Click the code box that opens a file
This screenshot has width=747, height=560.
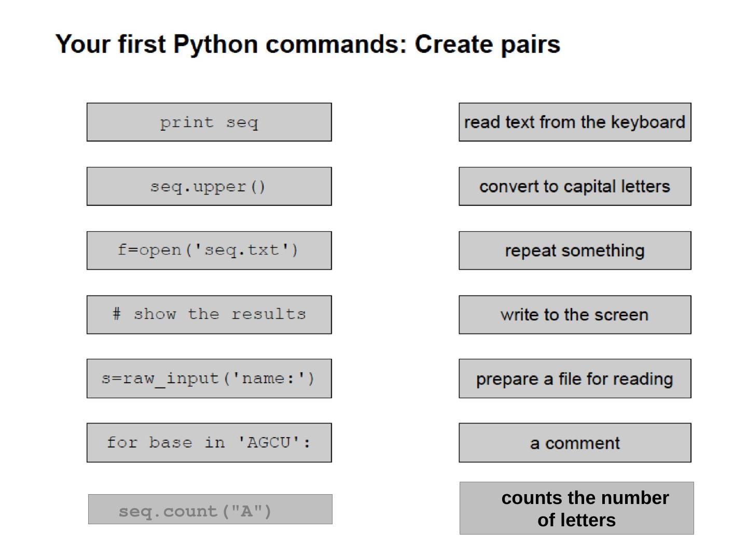tap(209, 250)
